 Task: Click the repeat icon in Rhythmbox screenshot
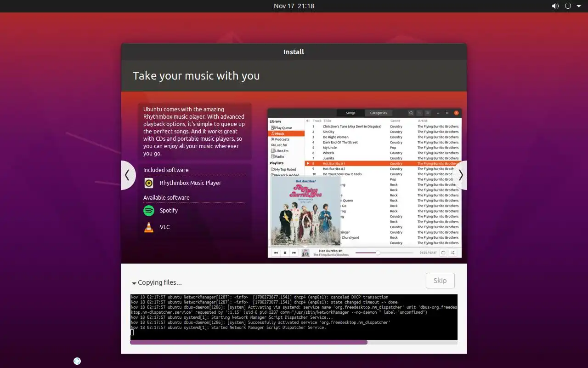[443, 253]
